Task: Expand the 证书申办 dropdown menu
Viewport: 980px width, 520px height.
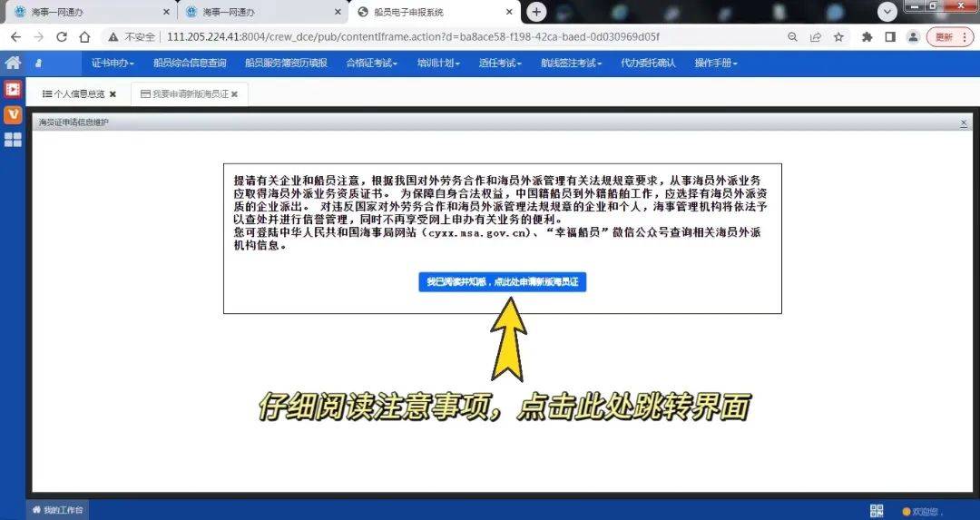Action: click(113, 64)
